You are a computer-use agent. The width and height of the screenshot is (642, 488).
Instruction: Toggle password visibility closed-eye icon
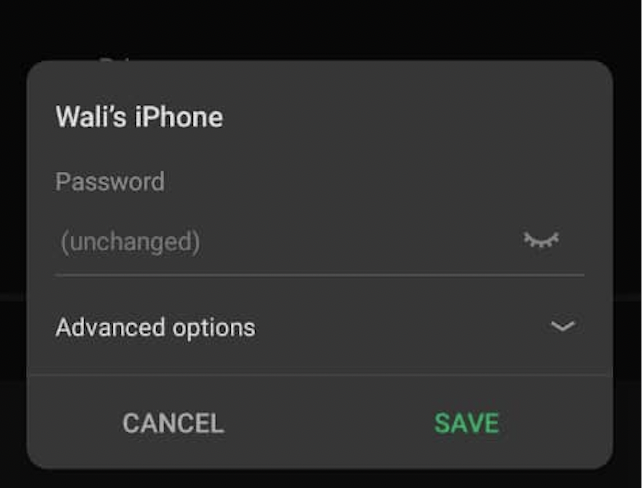coord(541,239)
